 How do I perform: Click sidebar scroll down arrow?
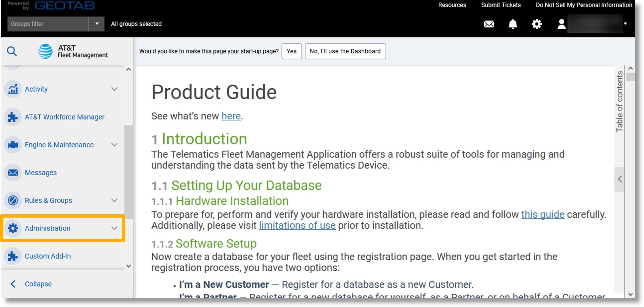click(x=129, y=266)
